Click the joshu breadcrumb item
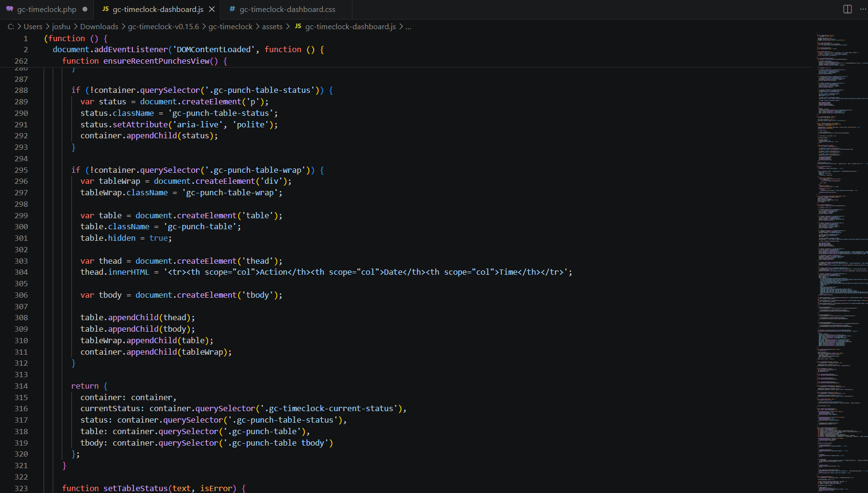This screenshot has height=493, width=868. pyautogui.click(x=61, y=26)
